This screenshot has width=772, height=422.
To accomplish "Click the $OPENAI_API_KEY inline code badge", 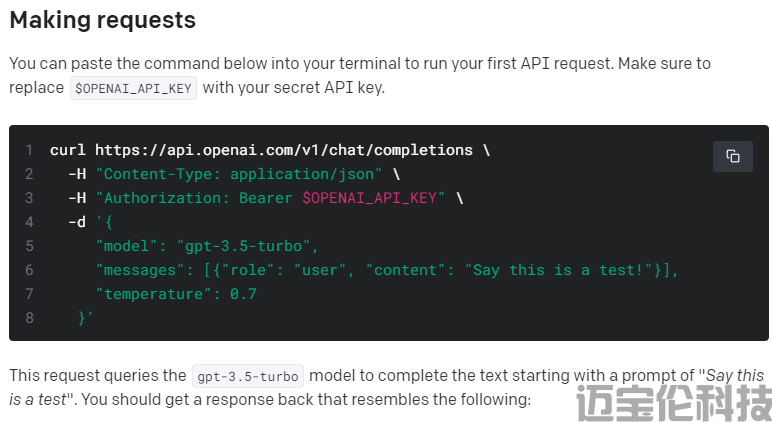I will pyautogui.click(x=133, y=88).
